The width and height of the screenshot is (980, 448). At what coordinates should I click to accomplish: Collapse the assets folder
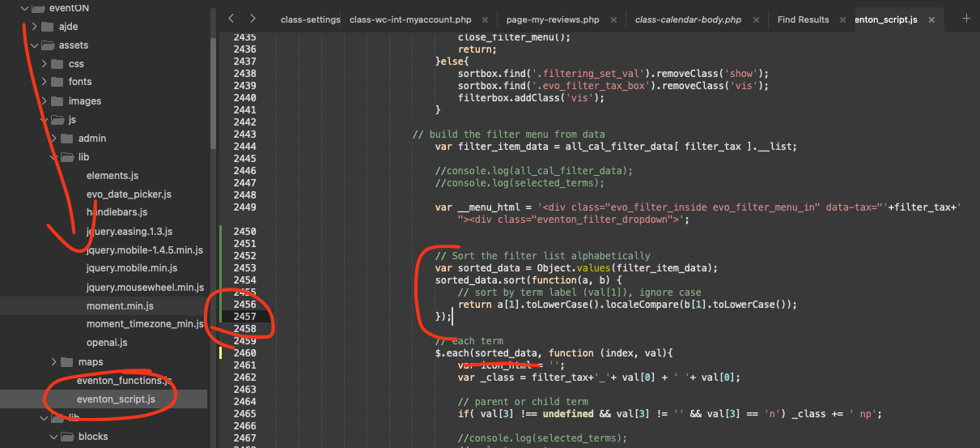pos(35,46)
